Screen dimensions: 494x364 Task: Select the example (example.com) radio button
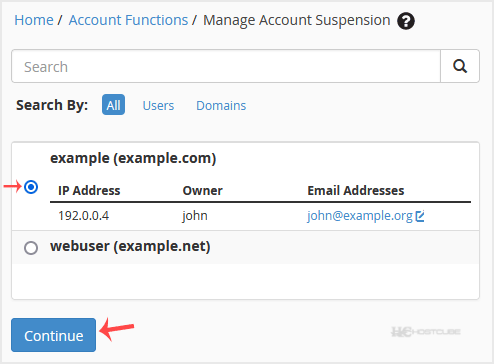[31, 187]
